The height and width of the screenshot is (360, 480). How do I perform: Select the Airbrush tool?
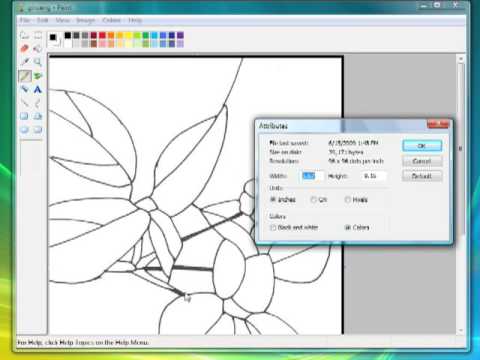click(x=24, y=89)
